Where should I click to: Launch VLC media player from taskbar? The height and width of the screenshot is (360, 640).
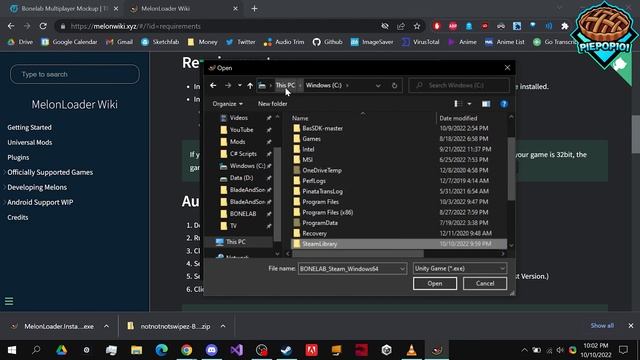411,350
